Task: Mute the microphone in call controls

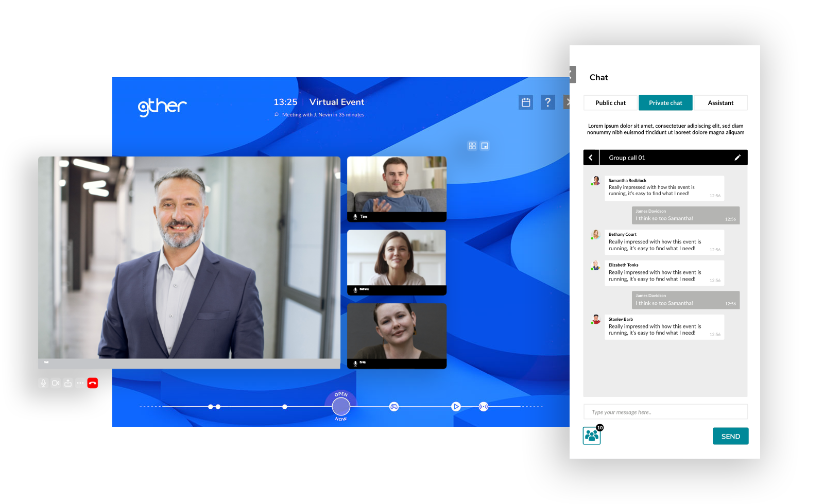Action: [43, 383]
